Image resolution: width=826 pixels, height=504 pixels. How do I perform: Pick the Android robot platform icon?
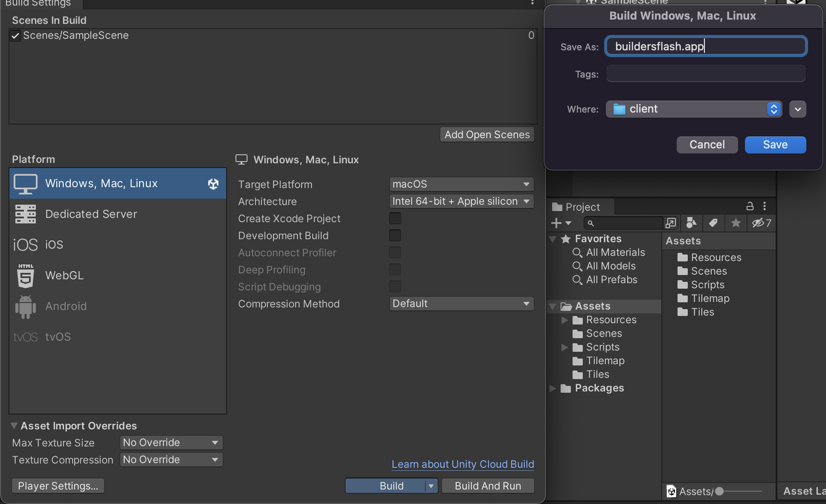[x=26, y=307]
